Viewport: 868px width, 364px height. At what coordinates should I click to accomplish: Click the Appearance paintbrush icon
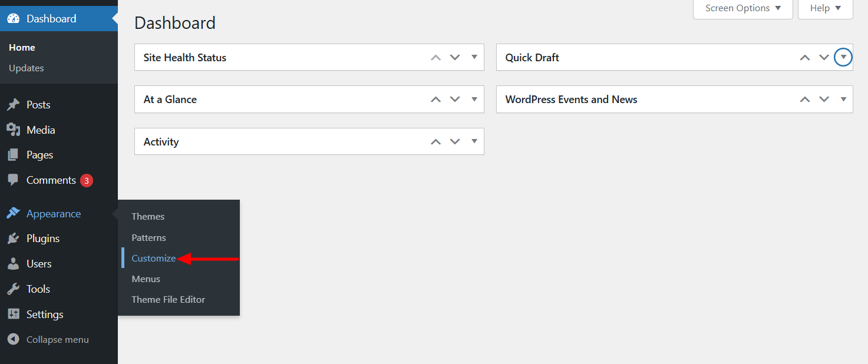click(13, 213)
